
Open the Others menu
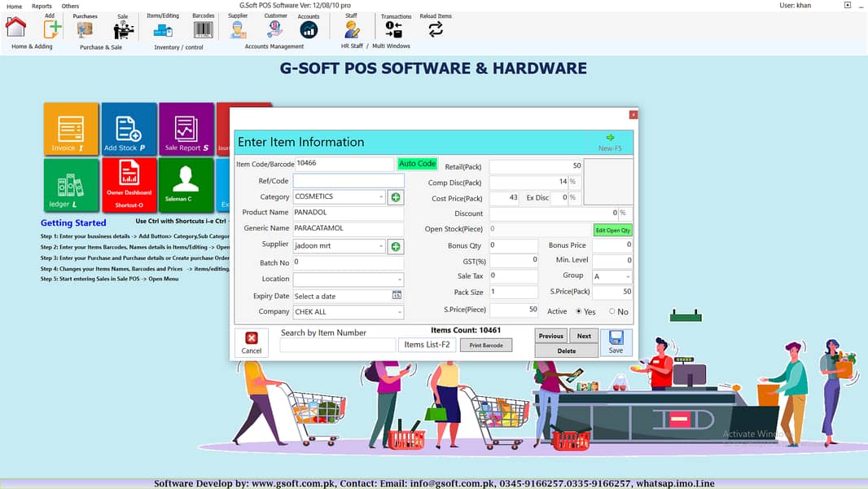coord(70,6)
